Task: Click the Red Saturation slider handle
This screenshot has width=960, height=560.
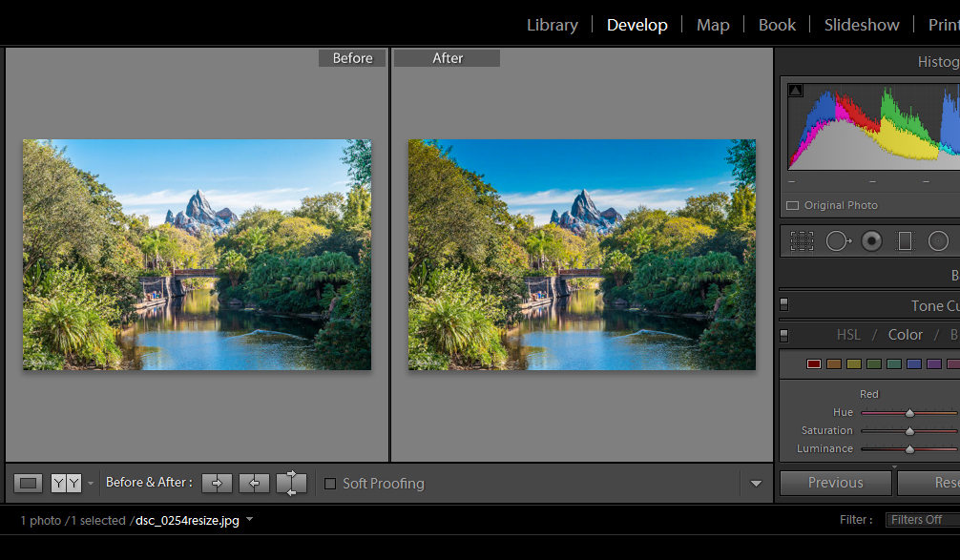Action: 909,431
